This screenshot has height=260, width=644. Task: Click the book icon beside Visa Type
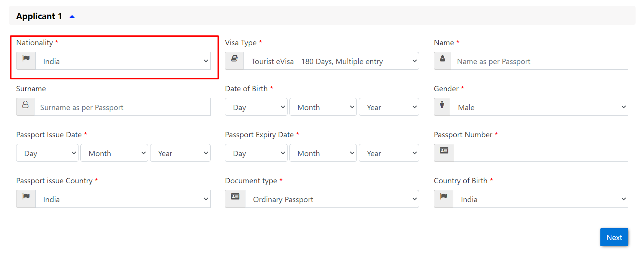(234, 59)
